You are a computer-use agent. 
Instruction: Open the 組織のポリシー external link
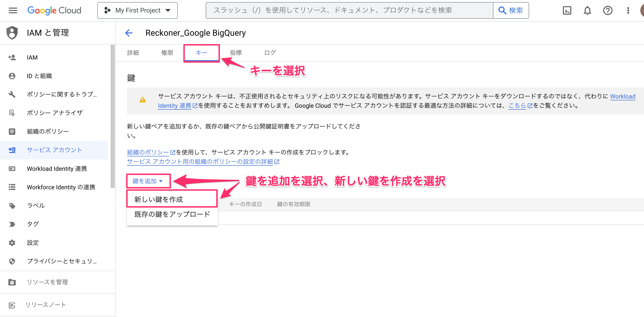pos(151,152)
